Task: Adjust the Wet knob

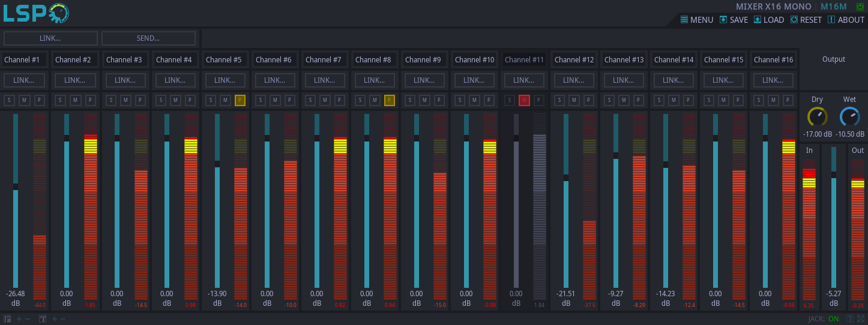Action: point(849,116)
